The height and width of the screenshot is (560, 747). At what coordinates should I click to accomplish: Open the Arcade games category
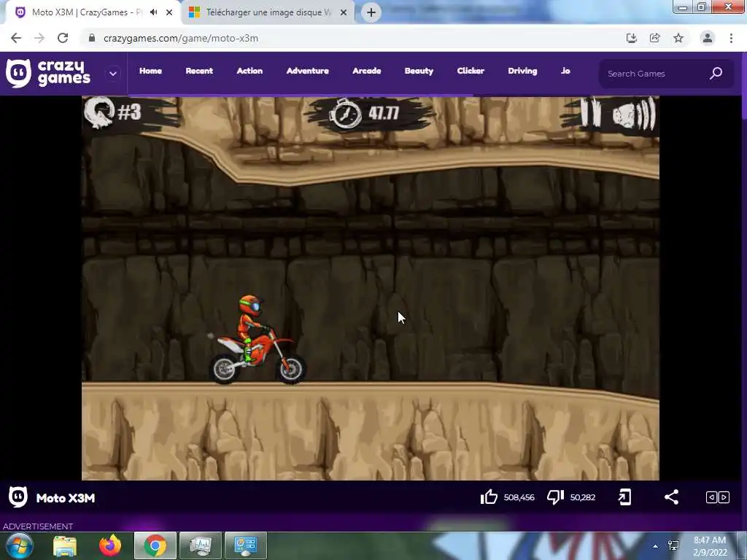pyautogui.click(x=366, y=71)
